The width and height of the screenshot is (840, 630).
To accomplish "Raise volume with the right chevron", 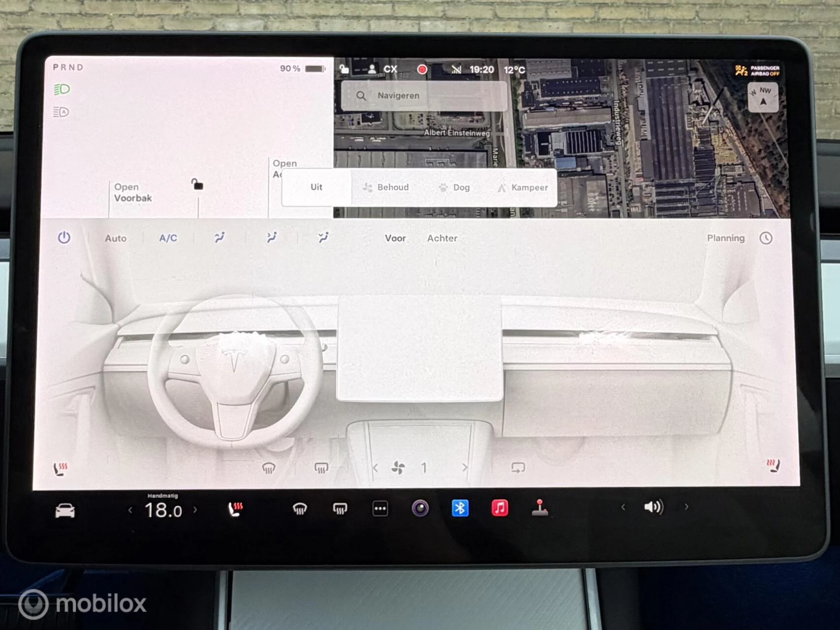I will 686,507.
